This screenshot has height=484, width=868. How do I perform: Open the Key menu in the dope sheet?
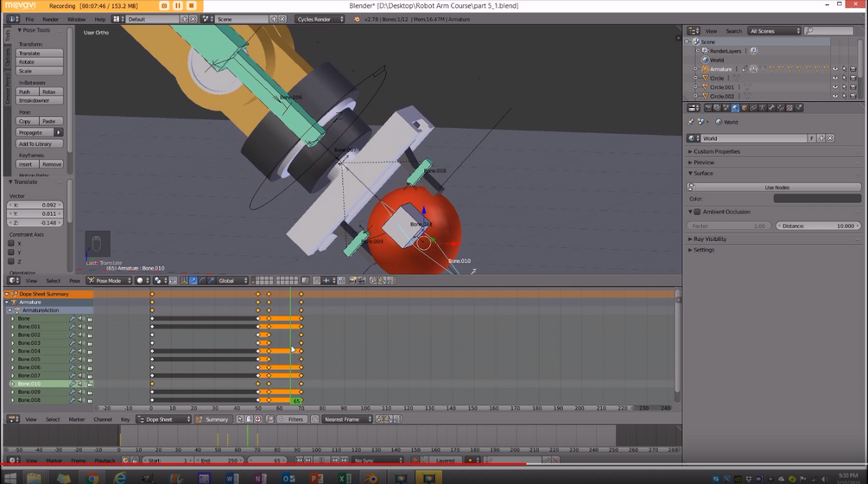(125, 419)
